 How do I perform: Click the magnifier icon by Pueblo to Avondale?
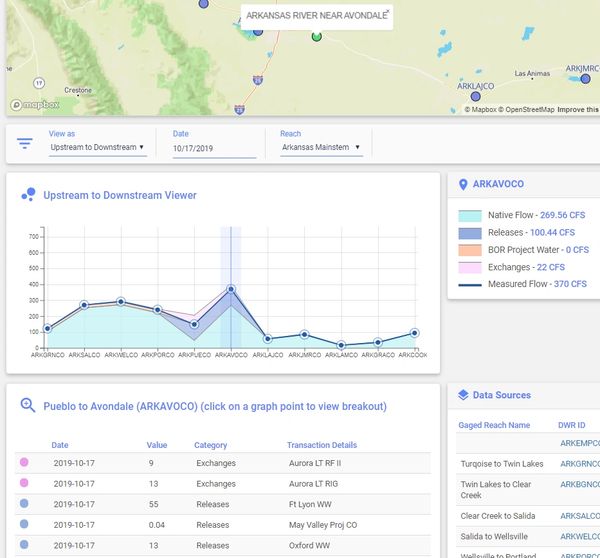click(28, 406)
